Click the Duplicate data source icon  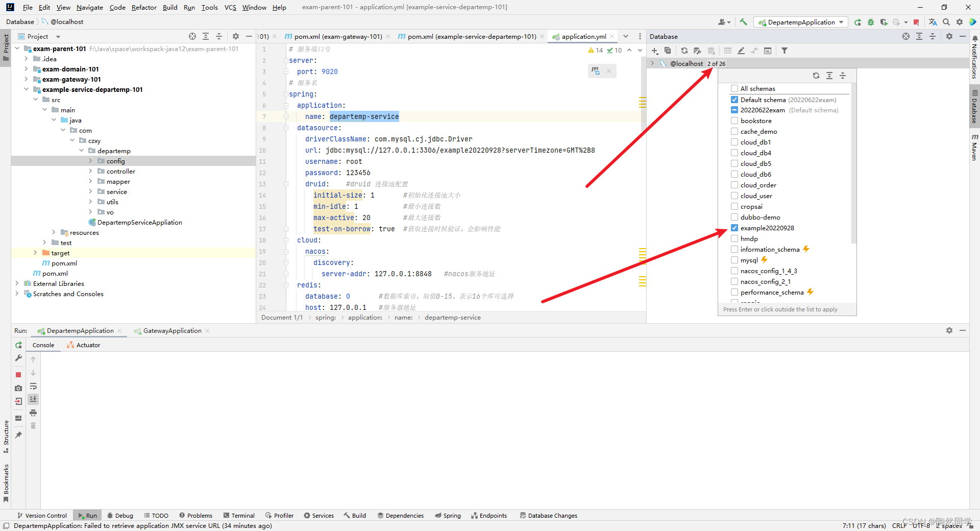click(668, 51)
